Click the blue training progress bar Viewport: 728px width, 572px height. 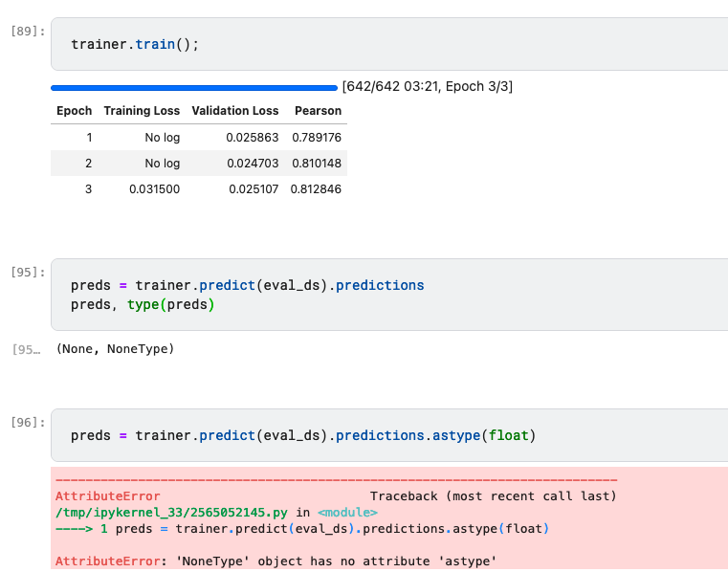point(194,87)
